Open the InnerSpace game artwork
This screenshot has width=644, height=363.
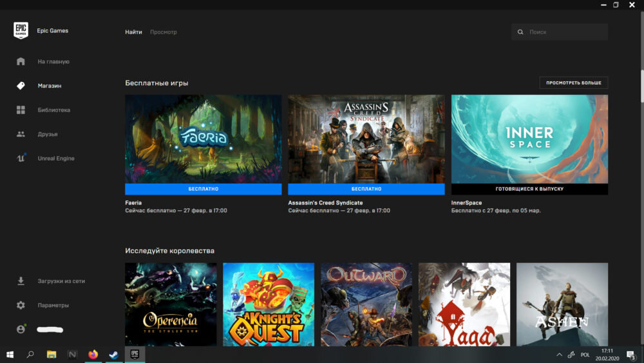(529, 139)
